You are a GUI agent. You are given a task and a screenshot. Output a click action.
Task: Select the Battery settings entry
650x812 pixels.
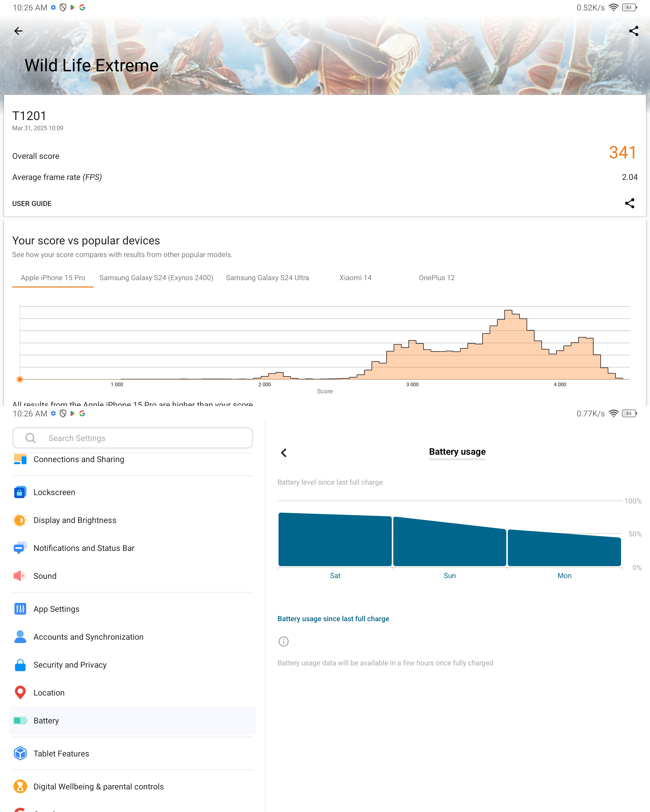pyautogui.click(x=133, y=720)
